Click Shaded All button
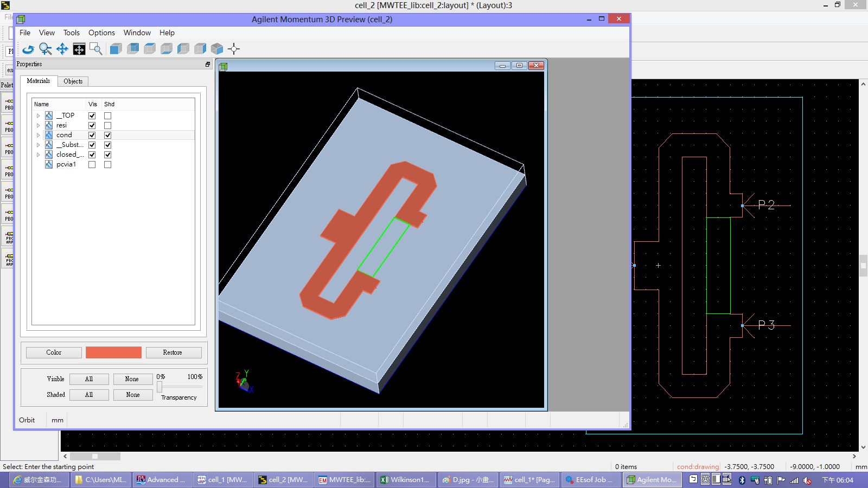This screenshot has height=488, width=868. click(x=89, y=395)
